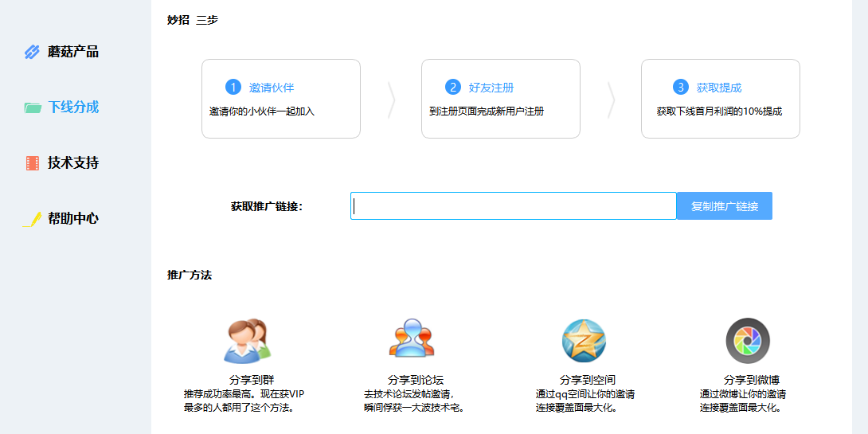This screenshot has width=868, height=434.
Task: Click the green folder icon beside 下线分成
Action: (x=32, y=108)
